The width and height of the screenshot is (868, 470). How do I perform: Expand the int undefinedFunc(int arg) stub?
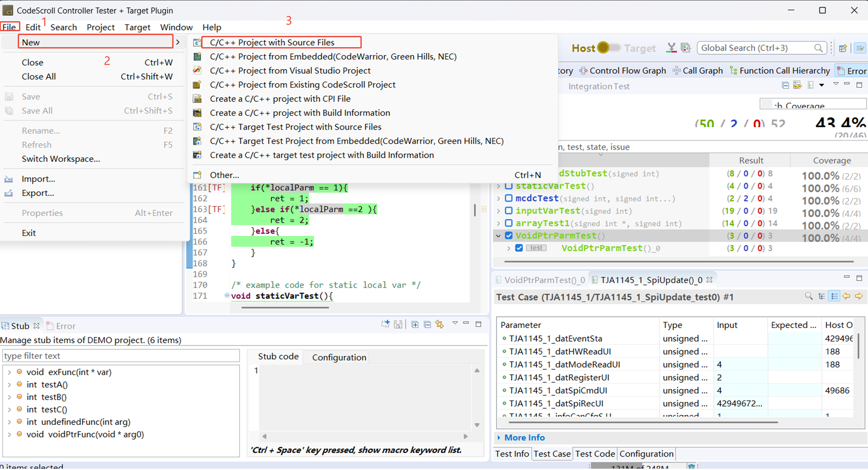coord(9,422)
